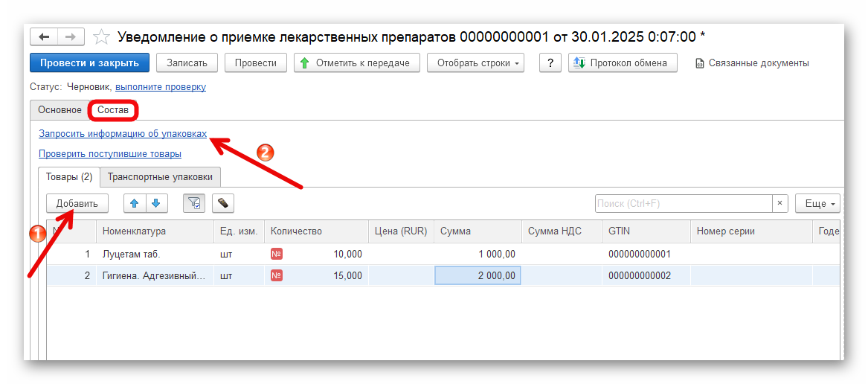Open Связанные документы
This screenshot has height=384, width=868.
click(752, 63)
